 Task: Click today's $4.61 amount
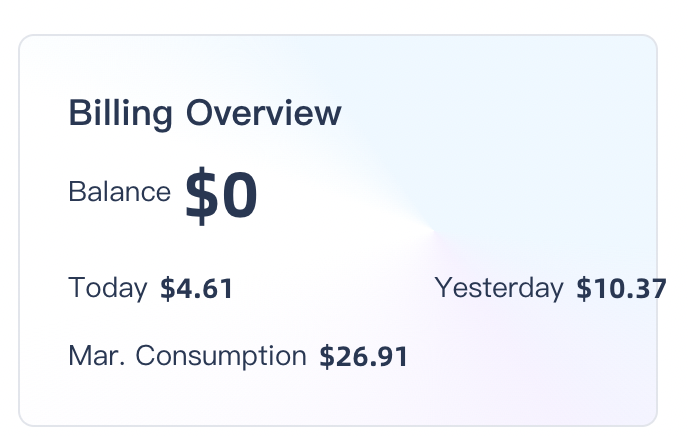coord(197,290)
